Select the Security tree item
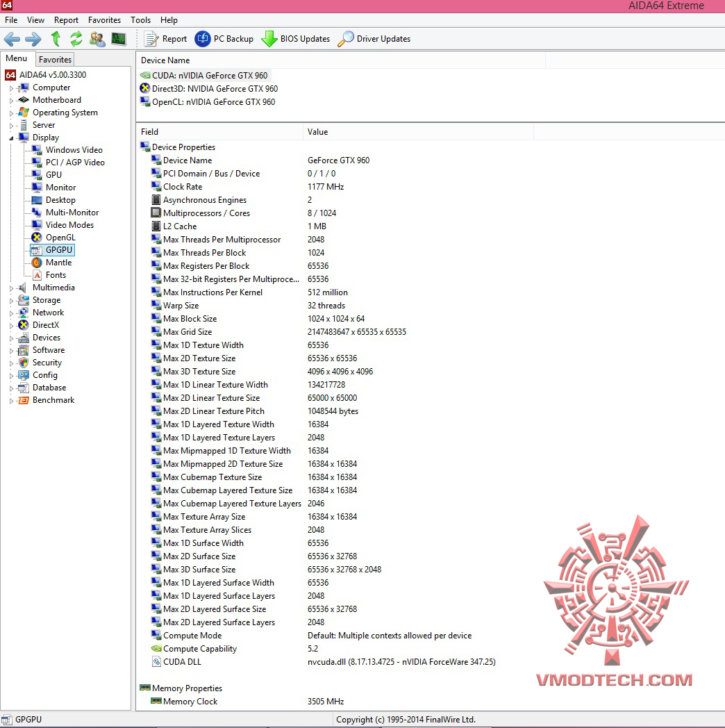 40,363
